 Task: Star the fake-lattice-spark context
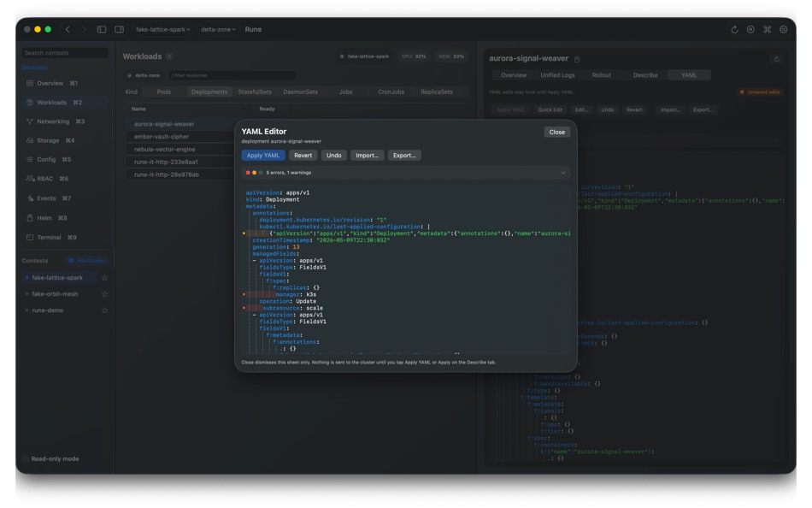click(104, 278)
